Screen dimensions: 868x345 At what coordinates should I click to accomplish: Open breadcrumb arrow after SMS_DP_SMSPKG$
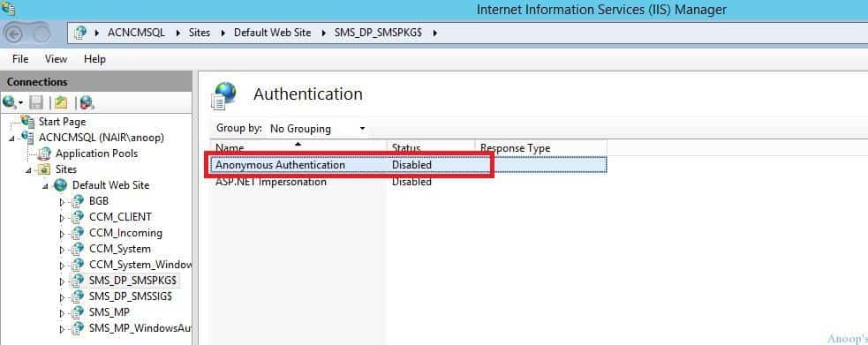coord(435,34)
